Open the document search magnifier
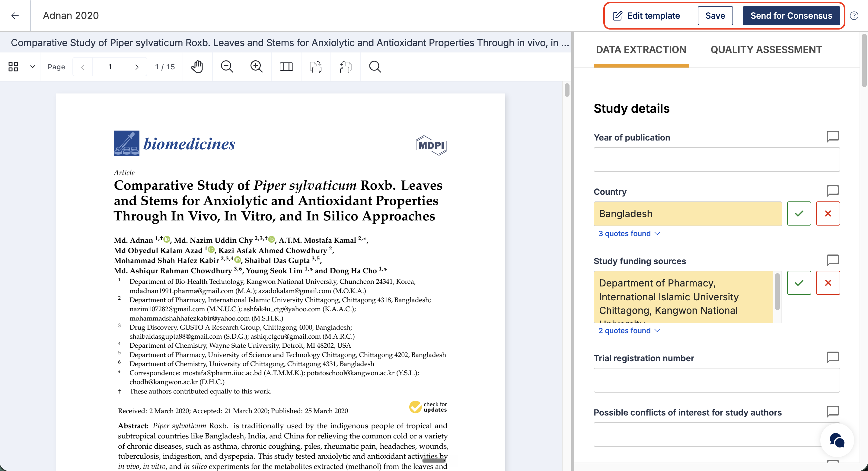The image size is (868, 471). click(375, 67)
